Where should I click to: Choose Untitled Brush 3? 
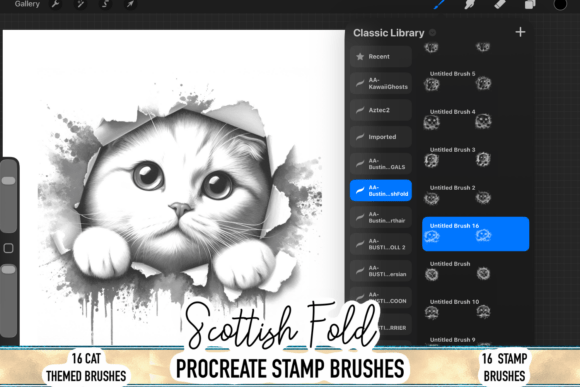pyautogui.click(x=475, y=157)
